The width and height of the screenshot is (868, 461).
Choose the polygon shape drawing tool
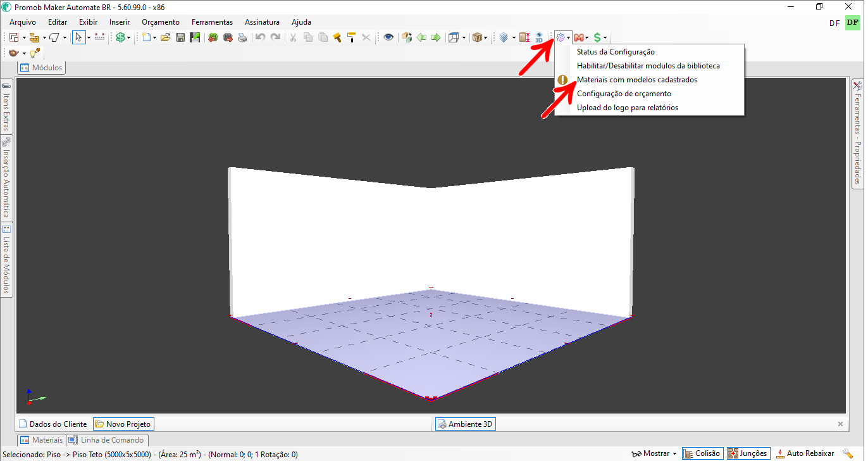(54, 37)
